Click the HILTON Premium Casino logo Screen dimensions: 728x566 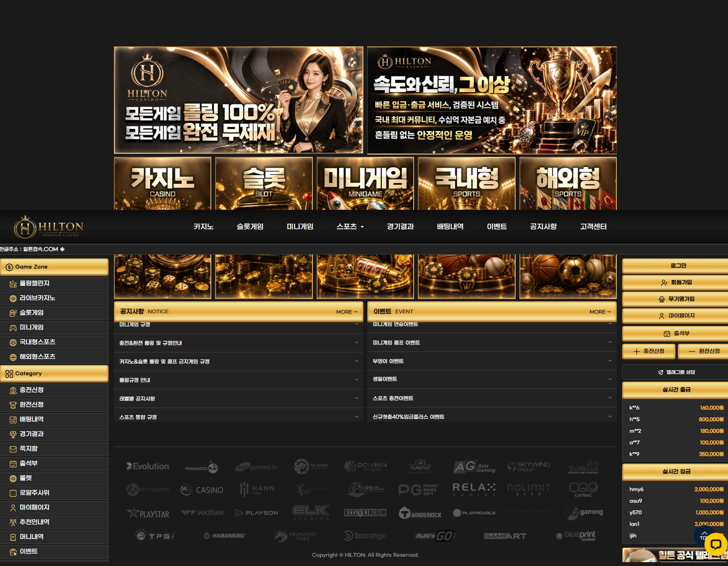(49, 227)
